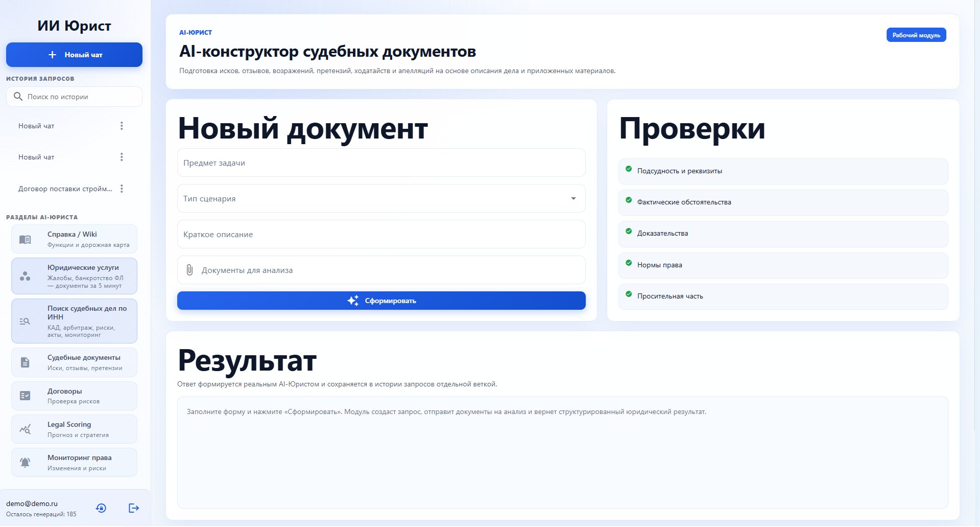Viewport: 980px width, 527px height.
Task: Click chart icon of Legal Scoring
Action: [x=25, y=429]
